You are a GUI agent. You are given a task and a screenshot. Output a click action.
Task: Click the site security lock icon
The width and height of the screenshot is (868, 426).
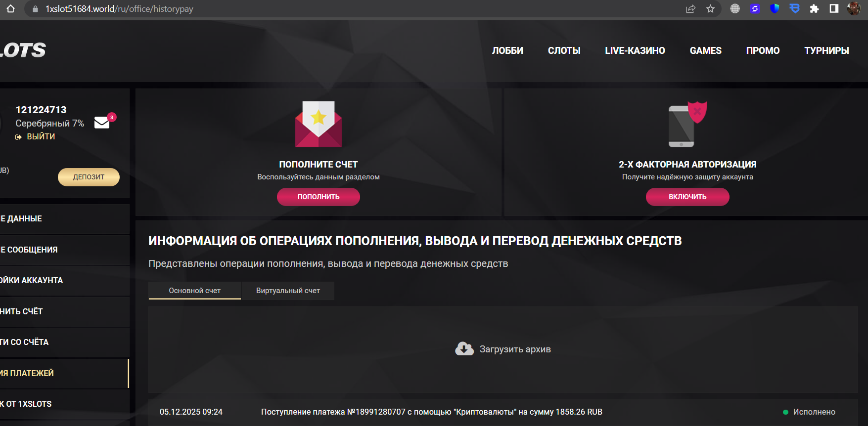35,9
